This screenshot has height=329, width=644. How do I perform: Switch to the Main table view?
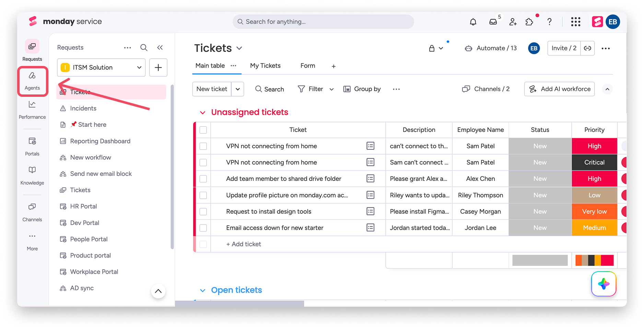pyautogui.click(x=210, y=66)
